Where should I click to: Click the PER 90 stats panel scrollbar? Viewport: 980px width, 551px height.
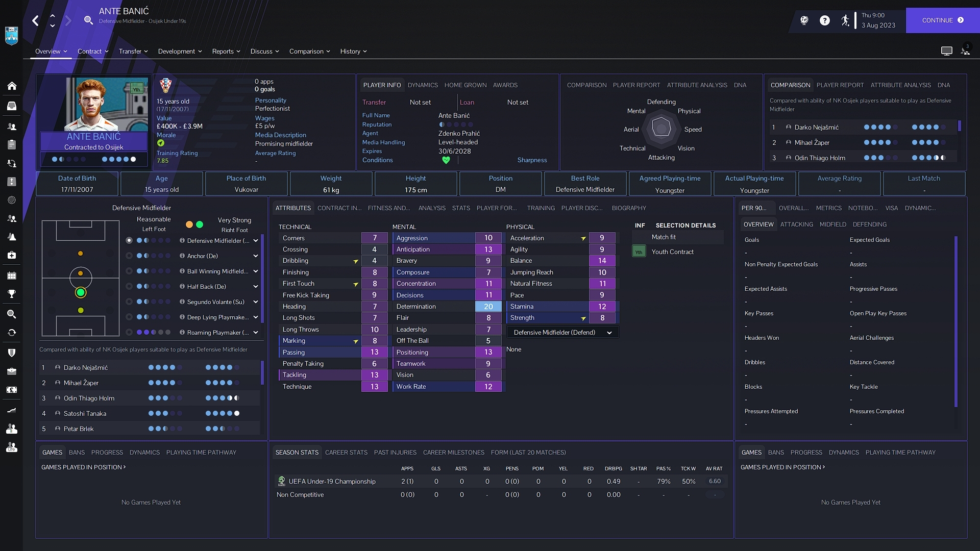[x=955, y=321]
